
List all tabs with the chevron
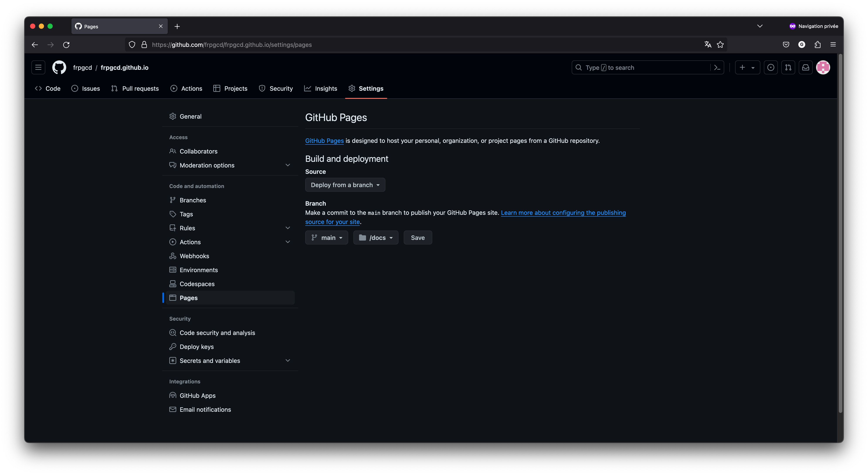click(x=760, y=26)
